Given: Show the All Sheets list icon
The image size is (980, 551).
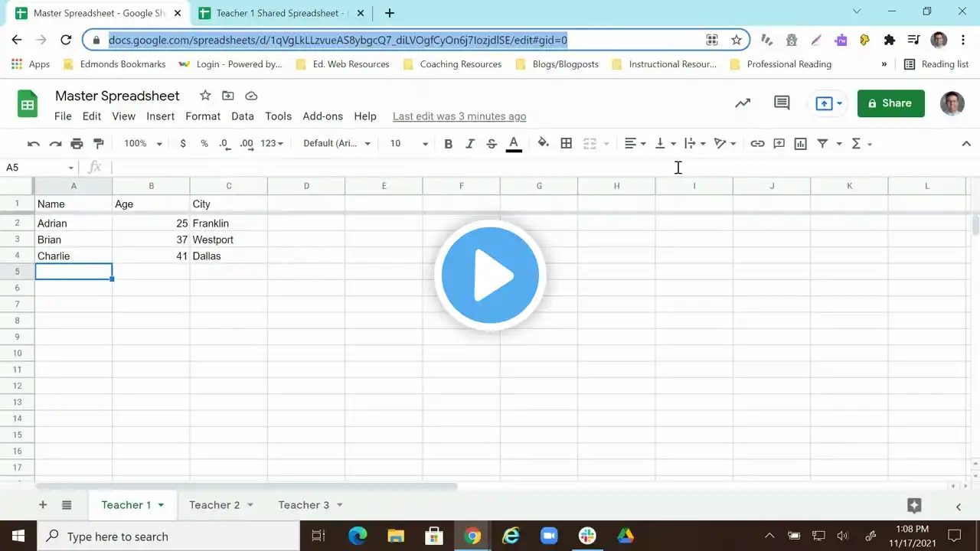Looking at the screenshot, I should [67, 505].
